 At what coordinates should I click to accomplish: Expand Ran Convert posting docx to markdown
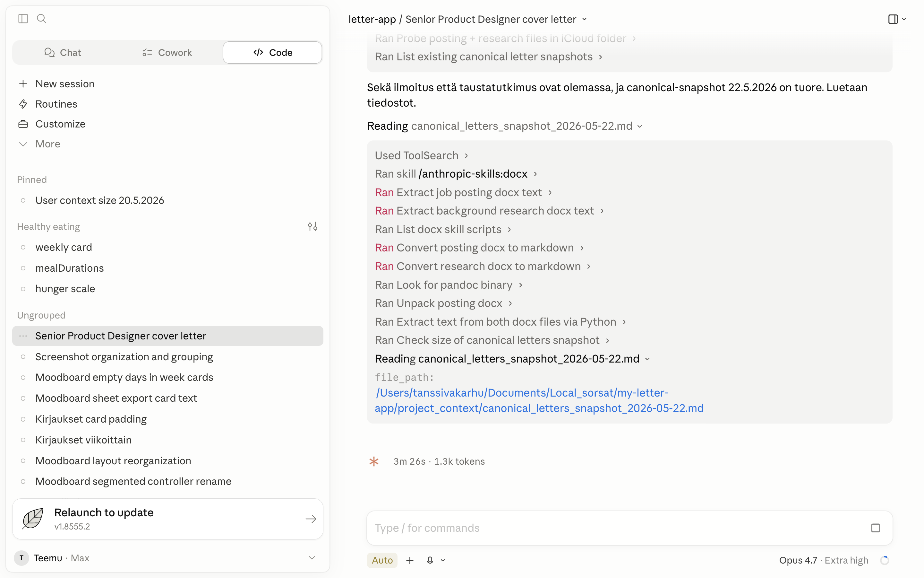(479, 248)
